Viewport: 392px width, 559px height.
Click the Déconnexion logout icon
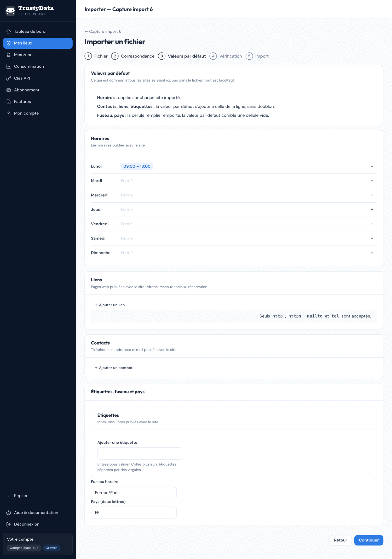(x=9, y=524)
